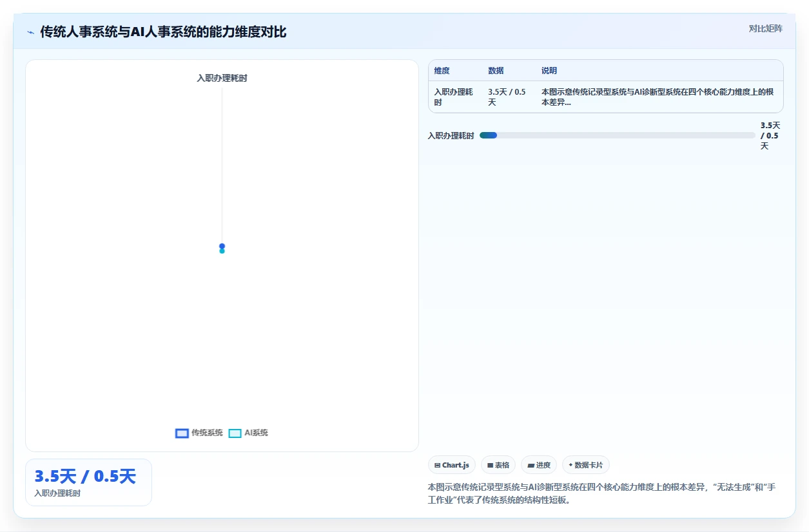Screen dimensions: 809x532
Task: Click the icon inside the Chart.js chip
Action: pyautogui.click(x=437, y=465)
